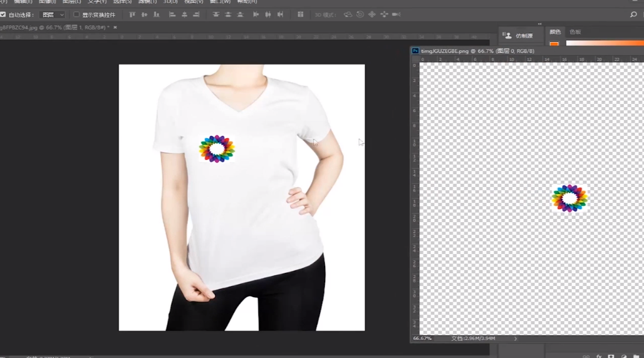
Task: Expand the status bar arrow after 文档 size
Action: click(x=516, y=339)
